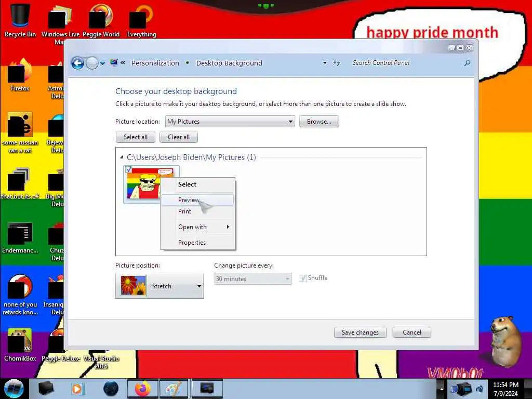Click into Search Control Panel field

point(405,63)
